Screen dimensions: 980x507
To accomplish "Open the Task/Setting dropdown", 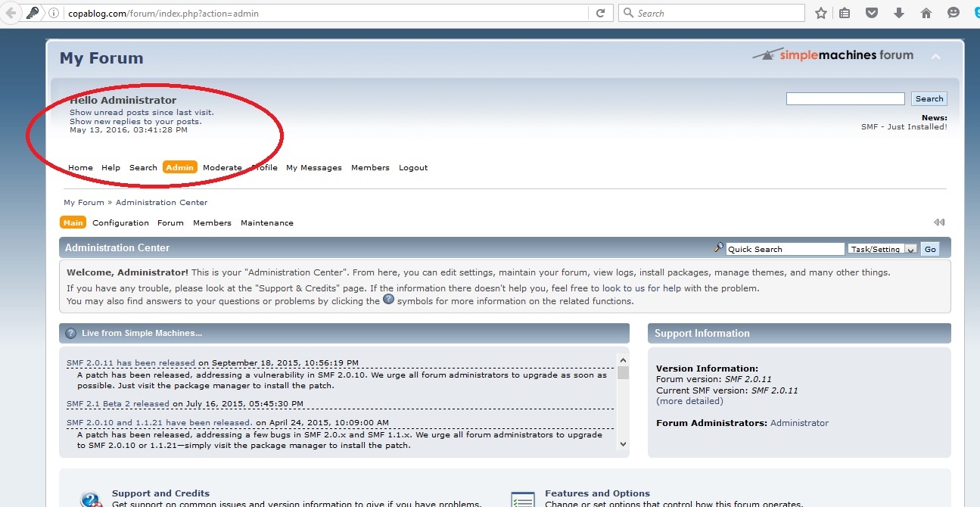I will 882,249.
